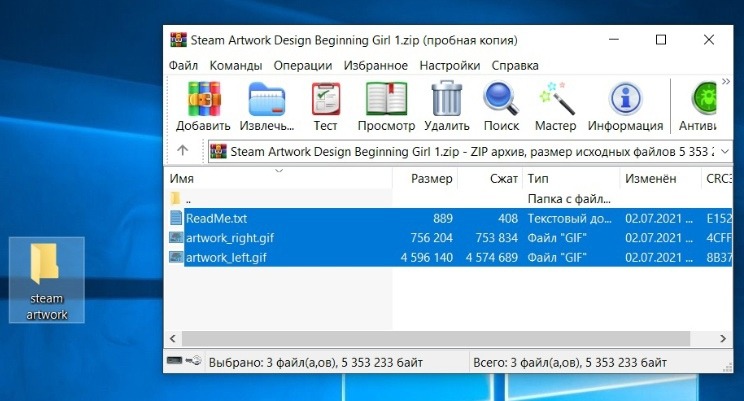Screen dimensions: 744x401
Task: Click type Текстовый документ cell
Action: click(569, 218)
